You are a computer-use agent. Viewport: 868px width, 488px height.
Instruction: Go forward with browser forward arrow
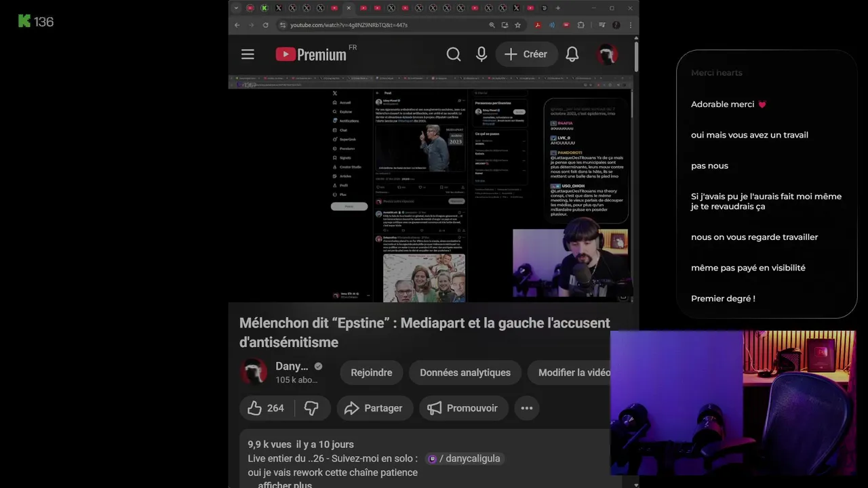[x=252, y=25]
